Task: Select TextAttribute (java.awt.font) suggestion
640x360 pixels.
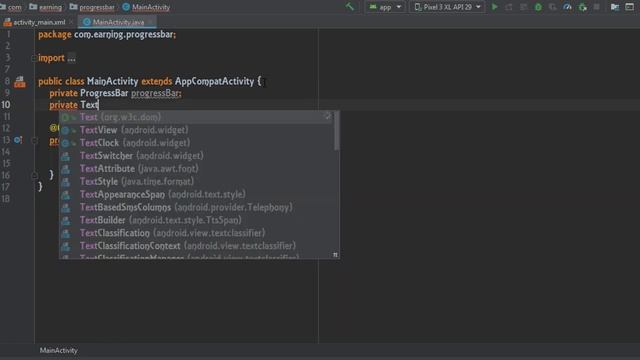Action: [x=197, y=169]
